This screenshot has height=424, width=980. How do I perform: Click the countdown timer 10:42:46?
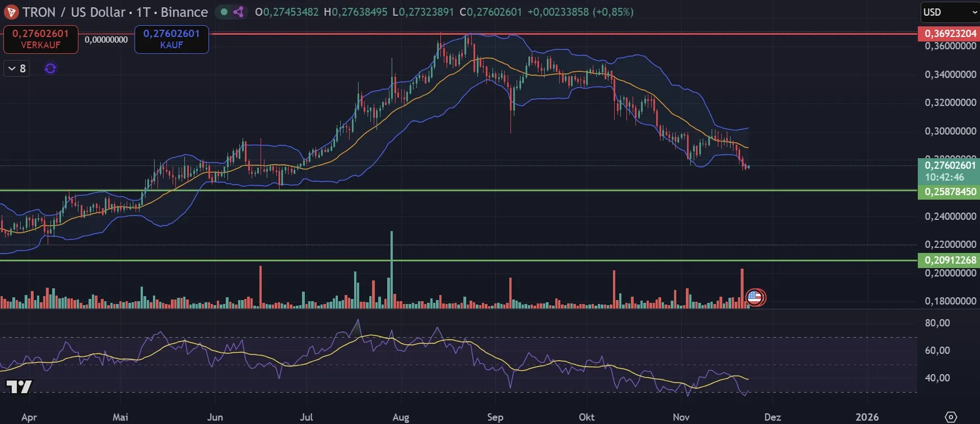click(x=945, y=177)
